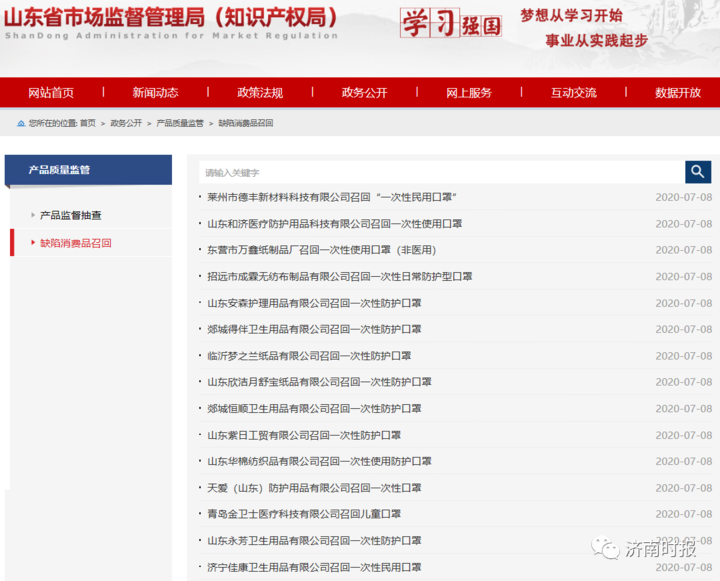This screenshot has height=581, width=720.
Task: Open the 东营市万鑫纸制品厂 recall notice
Action: pyautogui.click(x=321, y=250)
